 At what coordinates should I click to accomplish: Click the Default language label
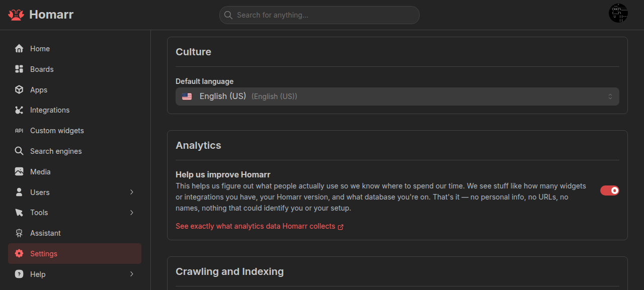(204, 81)
